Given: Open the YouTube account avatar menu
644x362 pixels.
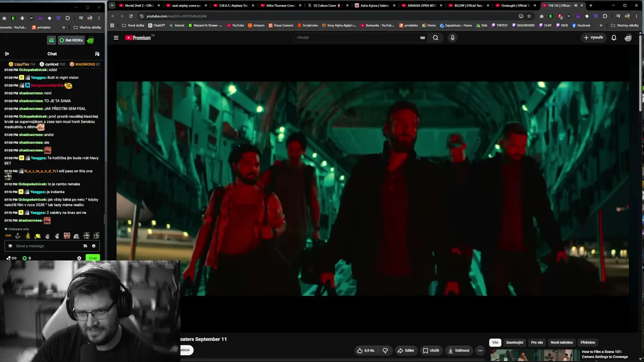Looking at the screenshot, I should pyautogui.click(x=628, y=38).
